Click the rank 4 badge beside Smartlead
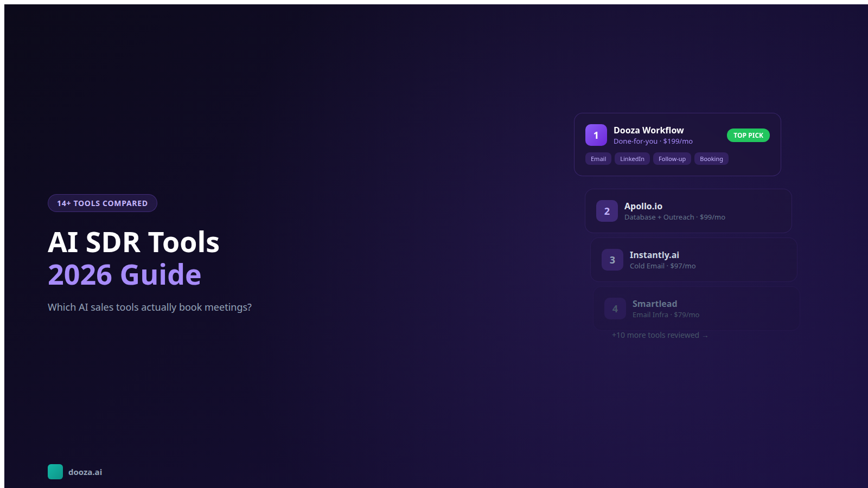 click(x=615, y=309)
